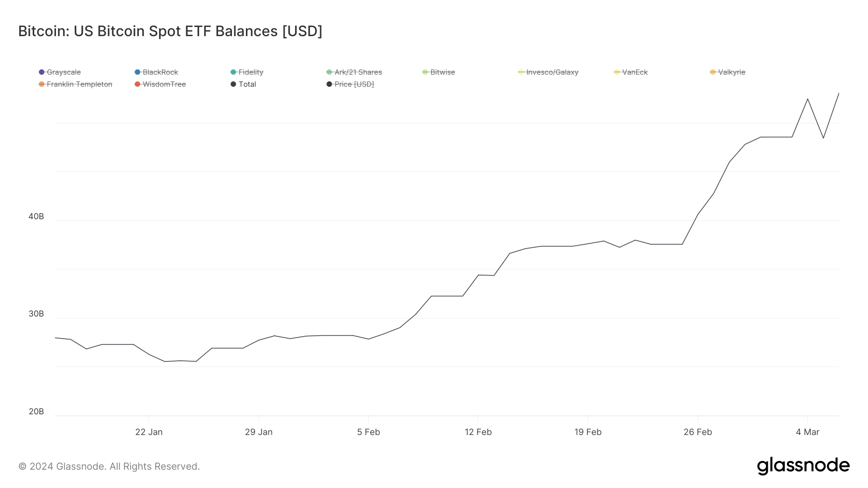Screen dimensions: 868x488
Task: Click the Glassnode copyright notice text
Action: tap(109, 466)
